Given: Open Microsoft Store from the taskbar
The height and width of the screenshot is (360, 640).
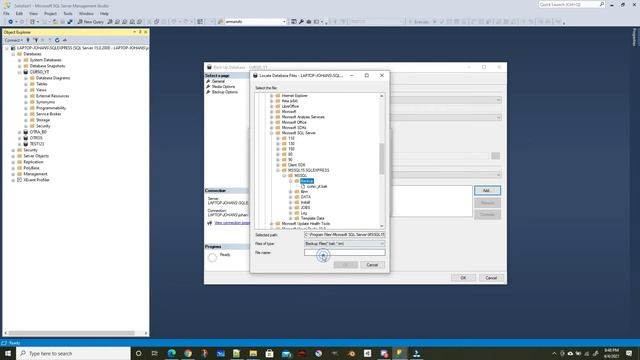Looking at the screenshot, I should point(269,353).
